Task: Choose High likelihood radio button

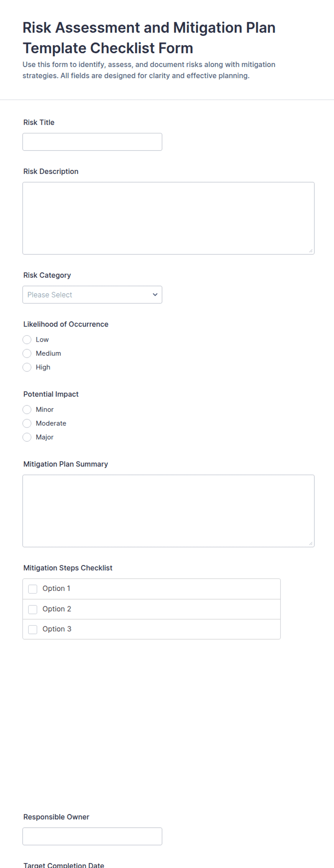Action: point(27,367)
